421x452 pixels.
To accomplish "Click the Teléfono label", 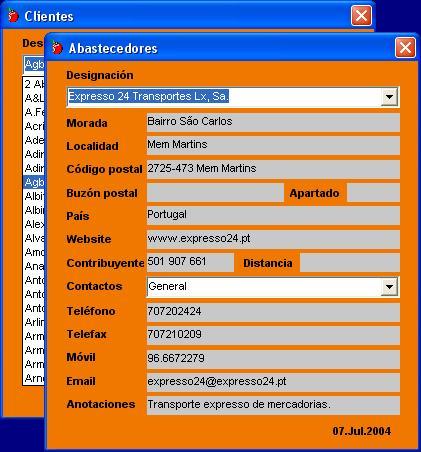I will 91,311.
